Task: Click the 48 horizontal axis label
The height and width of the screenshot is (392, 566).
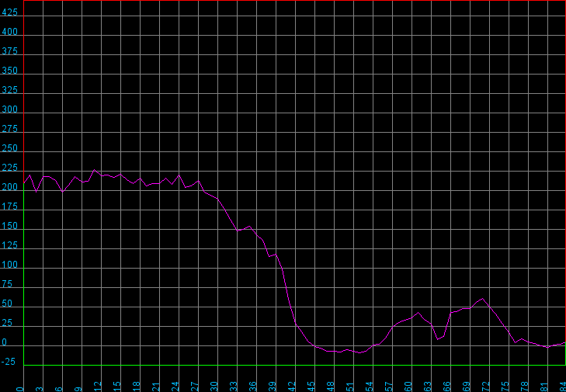Action: [x=331, y=387]
